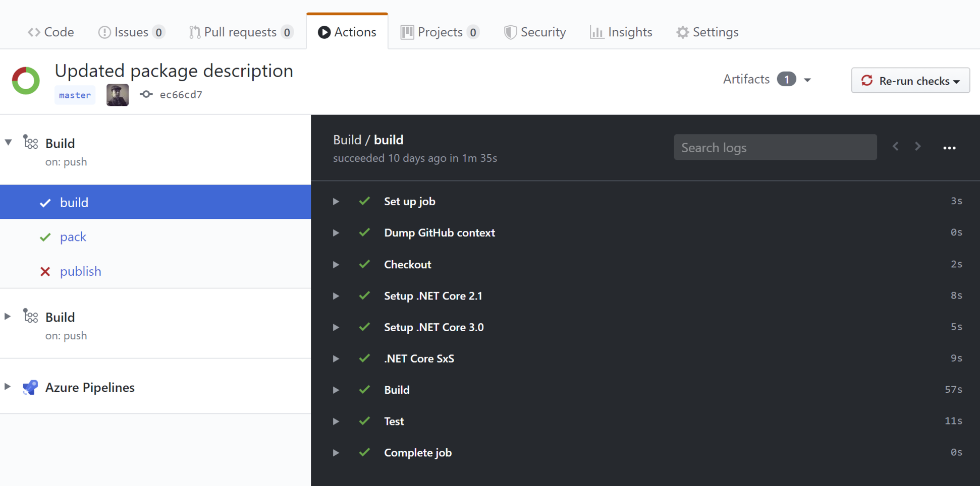Screen dimensions: 980x486
Task: Collapse the first Build workflow section
Action: pyautogui.click(x=8, y=142)
